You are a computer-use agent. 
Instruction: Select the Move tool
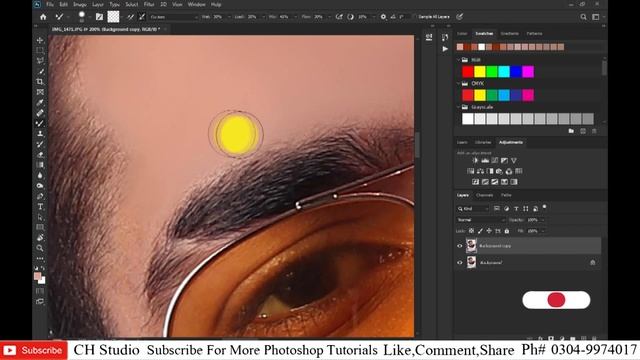(40, 40)
